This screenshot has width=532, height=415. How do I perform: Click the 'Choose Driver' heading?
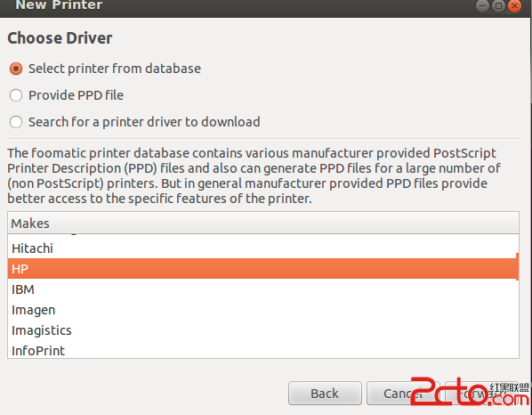(60, 37)
